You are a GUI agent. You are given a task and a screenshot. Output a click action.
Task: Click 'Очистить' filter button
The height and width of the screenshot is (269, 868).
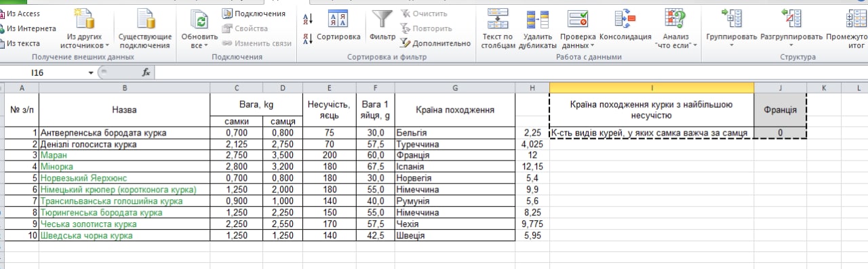click(x=424, y=14)
